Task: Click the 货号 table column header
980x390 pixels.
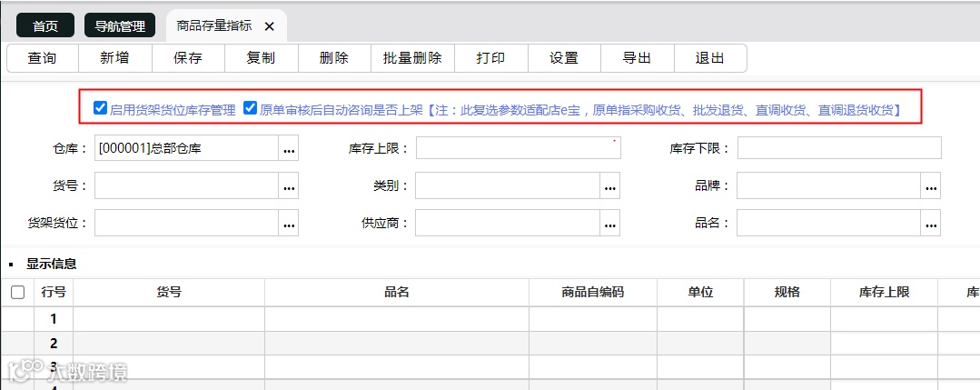Action: 169,293
